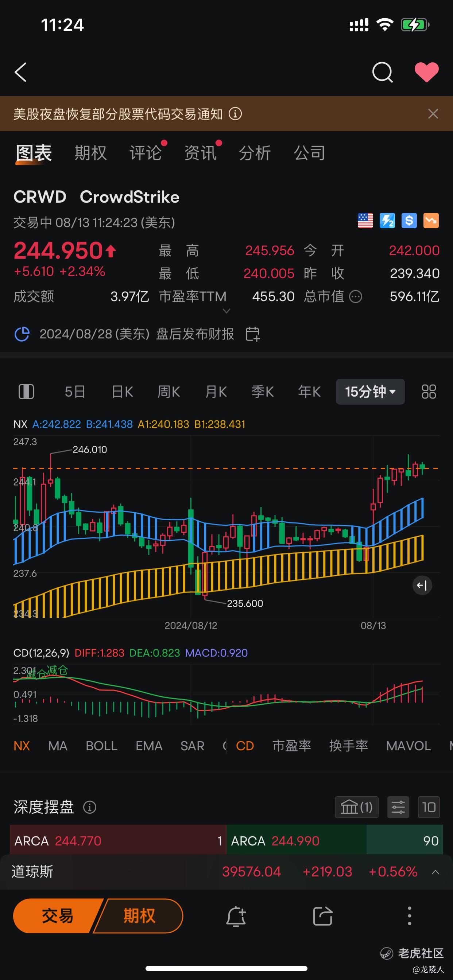Image resolution: width=453 pixels, height=980 pixels.
Task: Open info icon beside night trading notice
Action: point(235,114)
